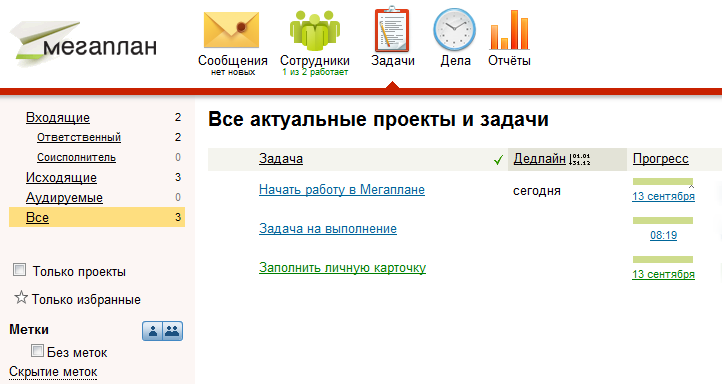Show personal tags with single-person icon
This screenshot has height=384, width=722.
pyautogui.click(x=152, y=331)
